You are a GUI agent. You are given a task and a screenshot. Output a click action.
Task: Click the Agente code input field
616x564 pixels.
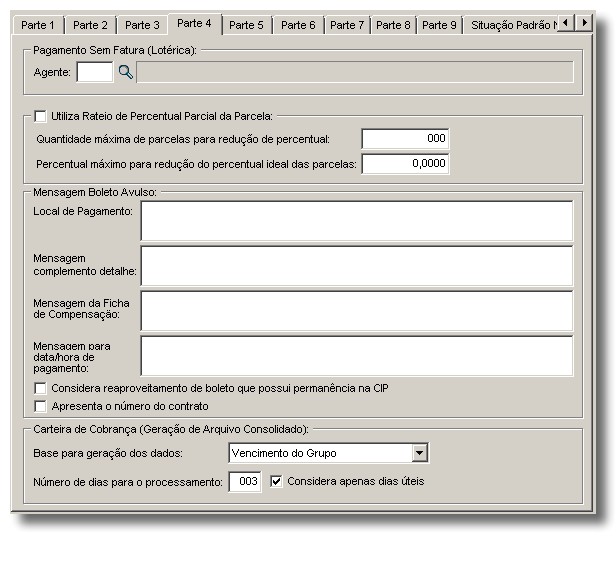(95, 72)
